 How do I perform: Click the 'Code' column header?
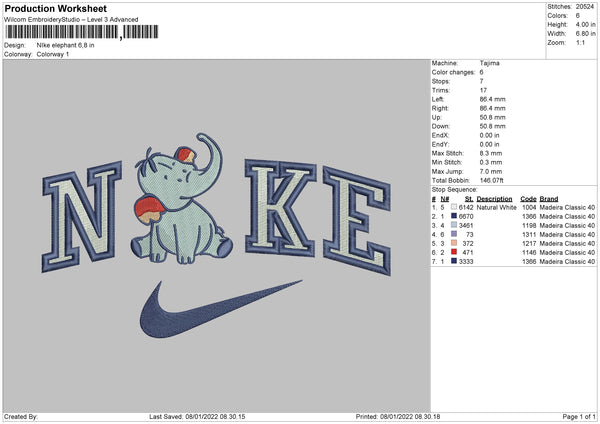pos(528,199)
